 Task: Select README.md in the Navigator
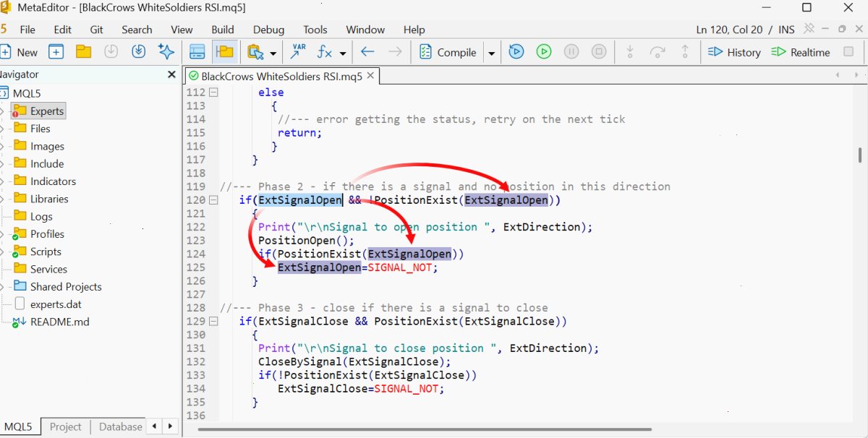coord(51,322)
